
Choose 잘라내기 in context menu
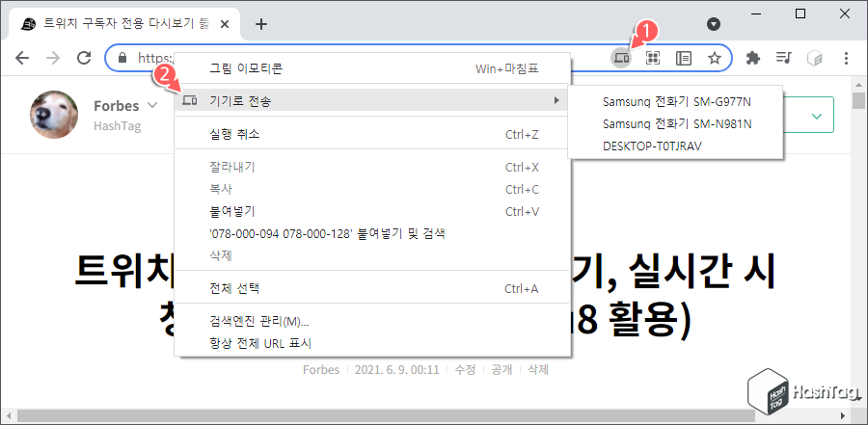click(372, 167)
